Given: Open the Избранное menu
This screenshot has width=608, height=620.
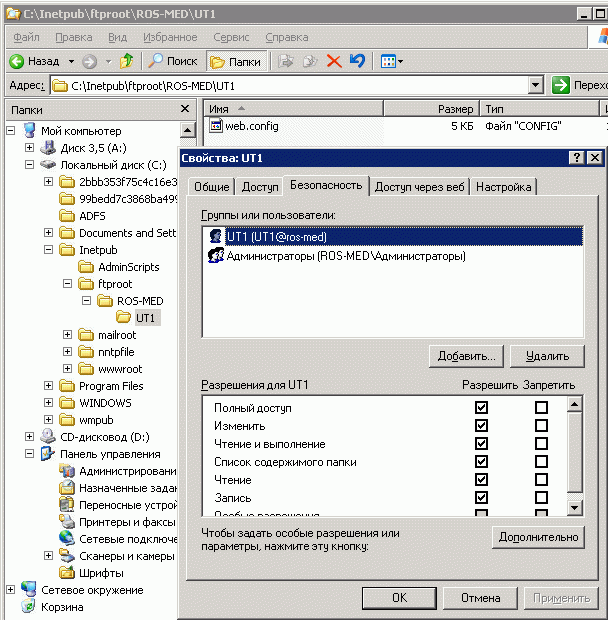Looking at the screenshot, I should pyautogui.click(x=170, y=37).
